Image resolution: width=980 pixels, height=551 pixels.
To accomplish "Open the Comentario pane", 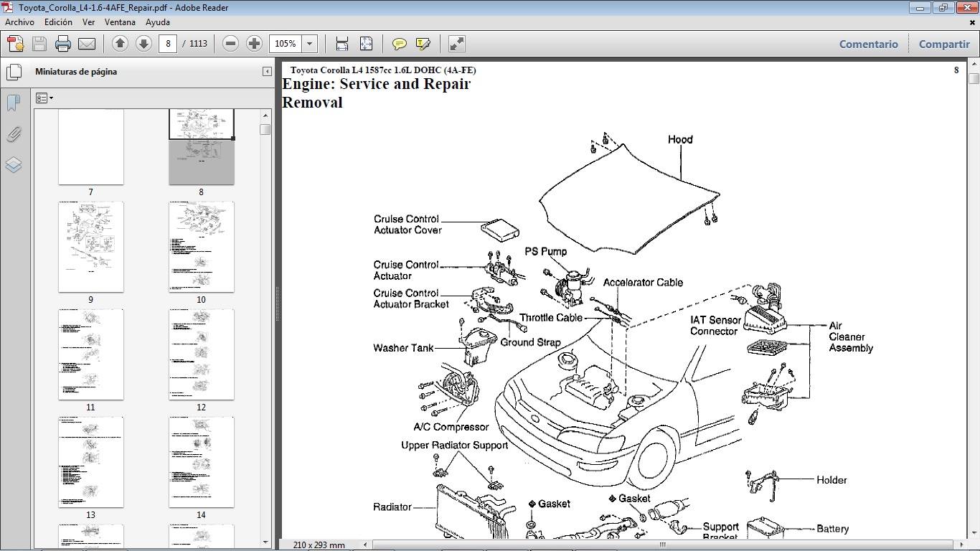I will click(868, 44).
